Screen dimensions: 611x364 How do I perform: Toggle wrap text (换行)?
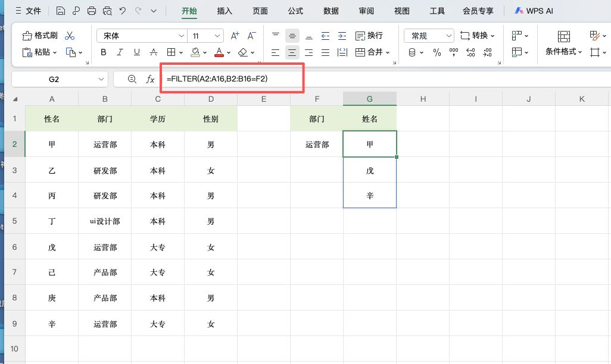pyautogui.click(x=369, y=36)
